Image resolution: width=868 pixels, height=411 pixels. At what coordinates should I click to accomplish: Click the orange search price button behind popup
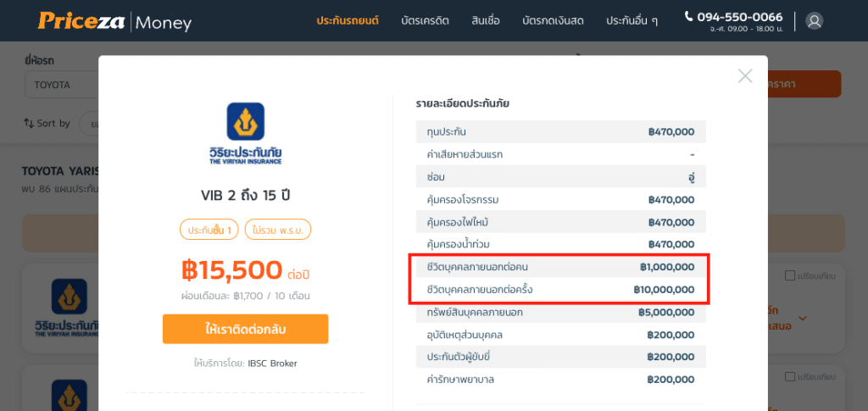[x=804, y=84]
